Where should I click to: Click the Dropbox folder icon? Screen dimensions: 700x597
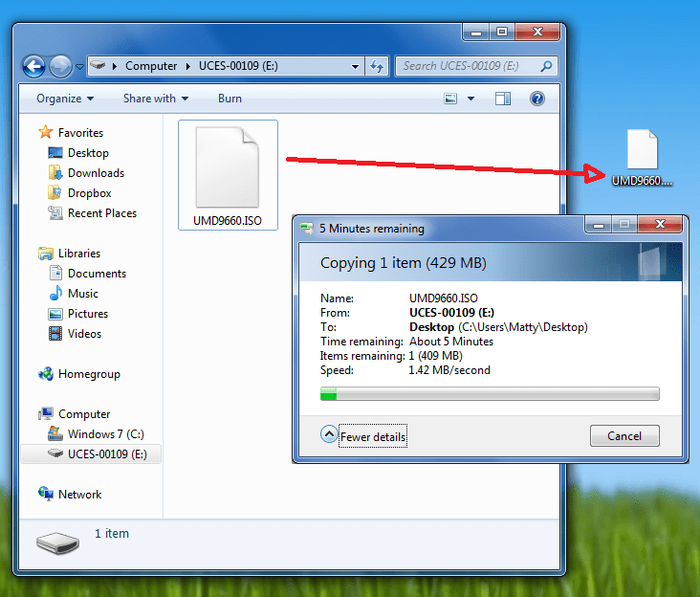[x=55, y=192]
